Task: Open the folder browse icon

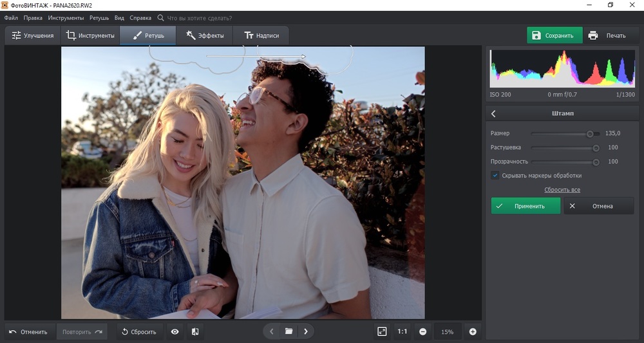Action: click(289, 331)
